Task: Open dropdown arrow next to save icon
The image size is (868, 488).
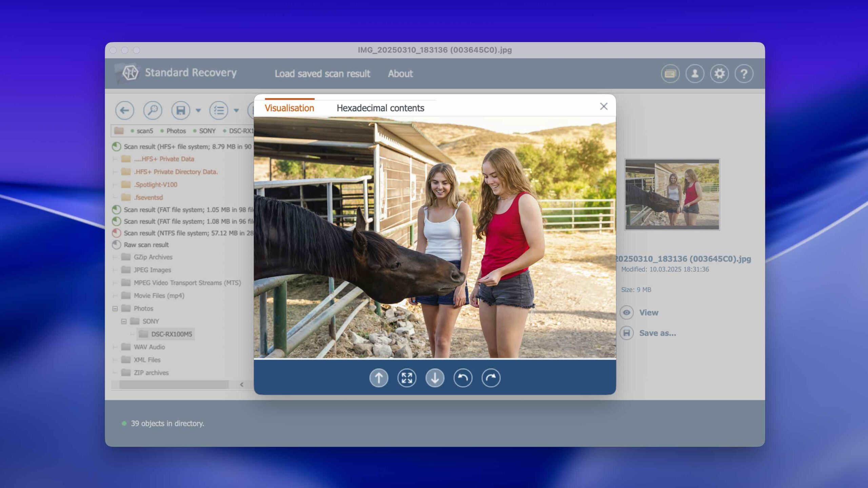Action: [198, 110]
